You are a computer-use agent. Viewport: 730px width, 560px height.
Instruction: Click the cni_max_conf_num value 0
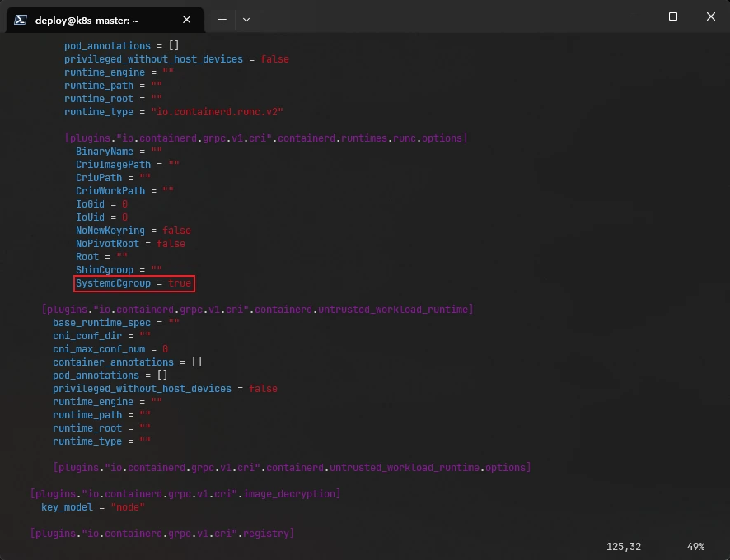point(165,349)
